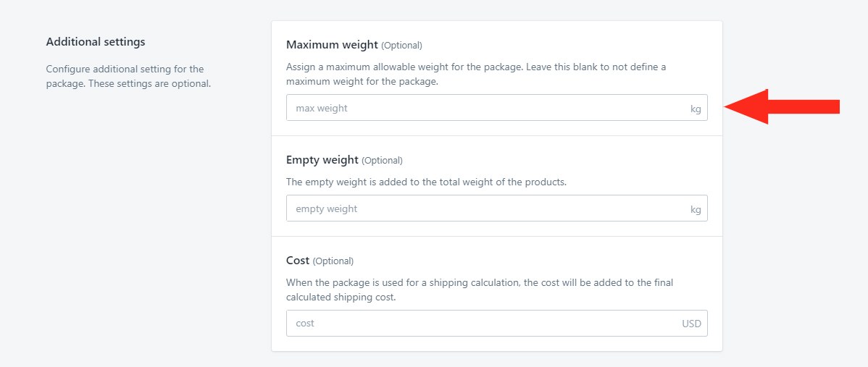The image size is (868, 367).
Task: Click the 'empty weight is added' help text
Action: click(x=426, y=181)
